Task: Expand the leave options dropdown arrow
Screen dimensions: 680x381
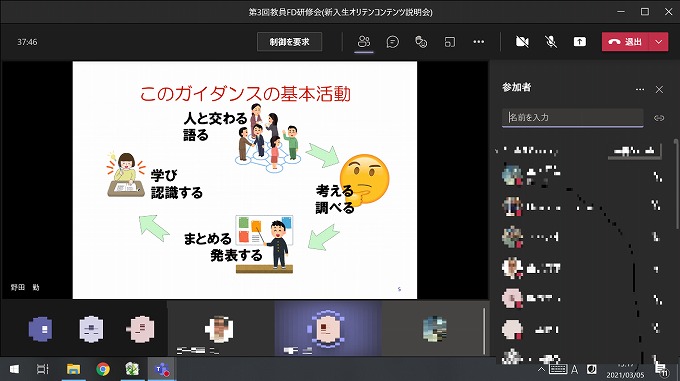Action: [658, 42]
